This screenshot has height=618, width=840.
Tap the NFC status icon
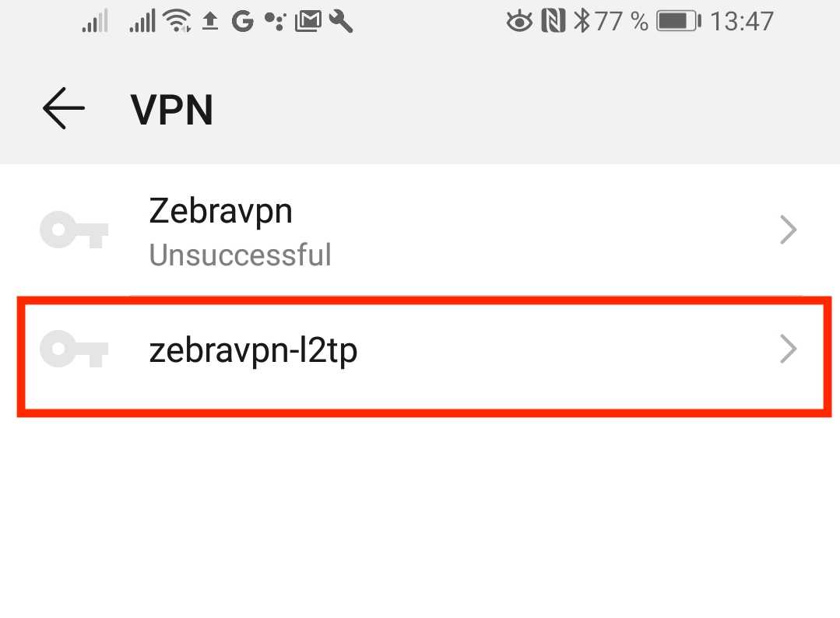click(x=553, y=21)
